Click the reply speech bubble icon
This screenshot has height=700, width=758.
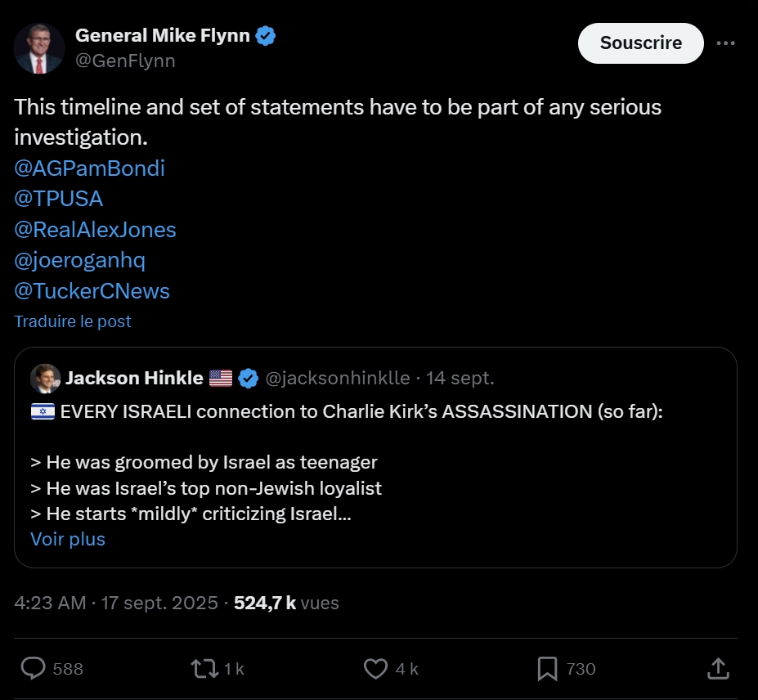33,668
